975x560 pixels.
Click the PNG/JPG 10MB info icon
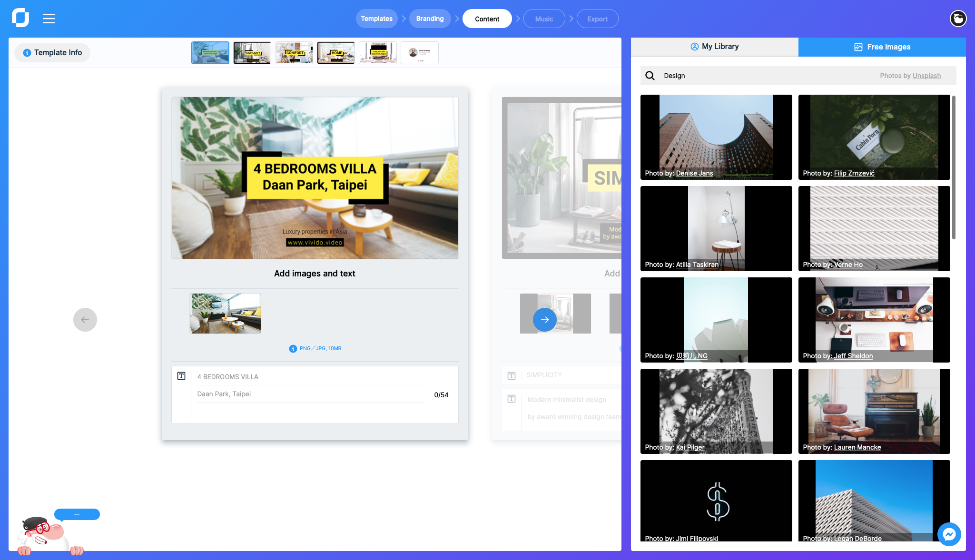pos(293,349)
